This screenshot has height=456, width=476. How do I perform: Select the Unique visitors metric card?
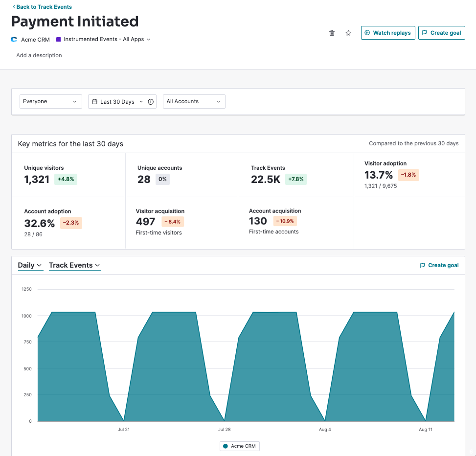point(68,175)
